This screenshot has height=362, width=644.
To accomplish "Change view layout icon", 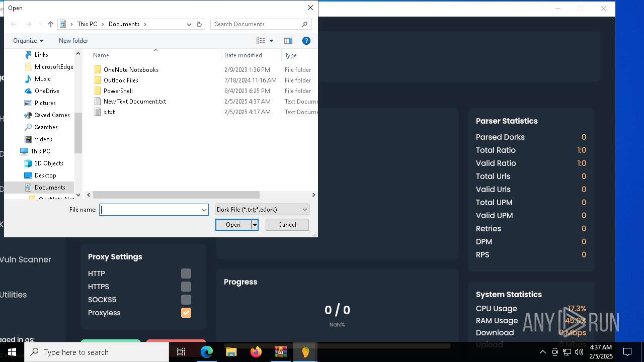I will pyautogui.click(x=261, y=41).
